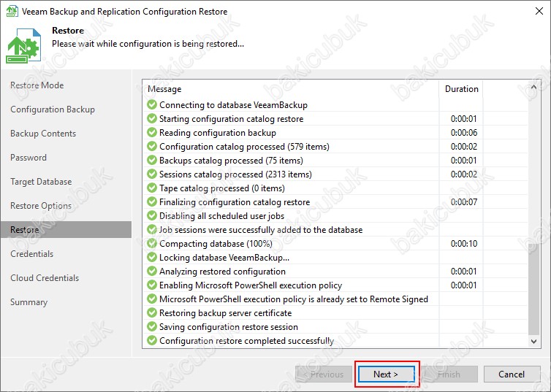Click the 0:00:07 duration for Finalizing restore
This screenshot has height=392, width=551.
464,202
